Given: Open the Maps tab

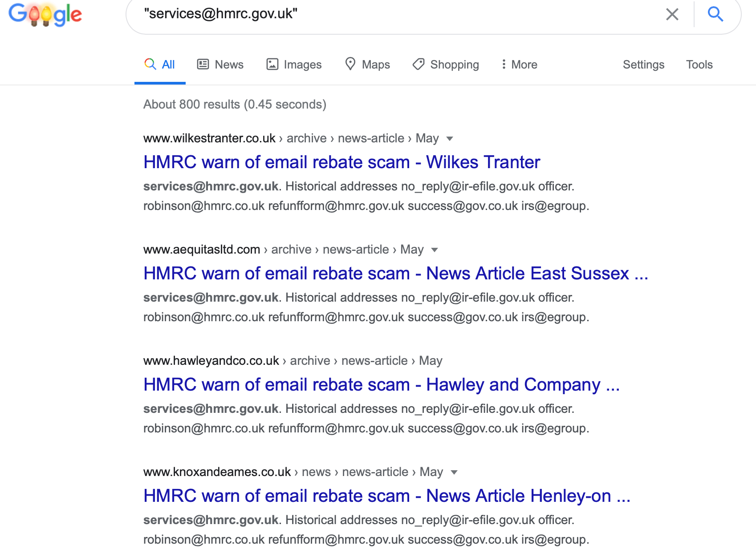Looking at the screenshot, I should (x=367, y=65).
